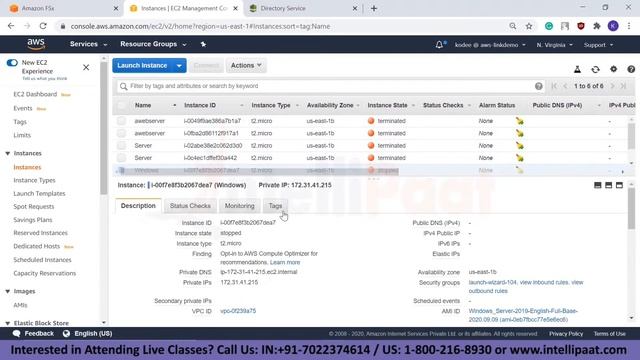This screenshot has height=360, width=640.
Task: Switch to the Monitoring tab
Action: [x=240, y=206]
